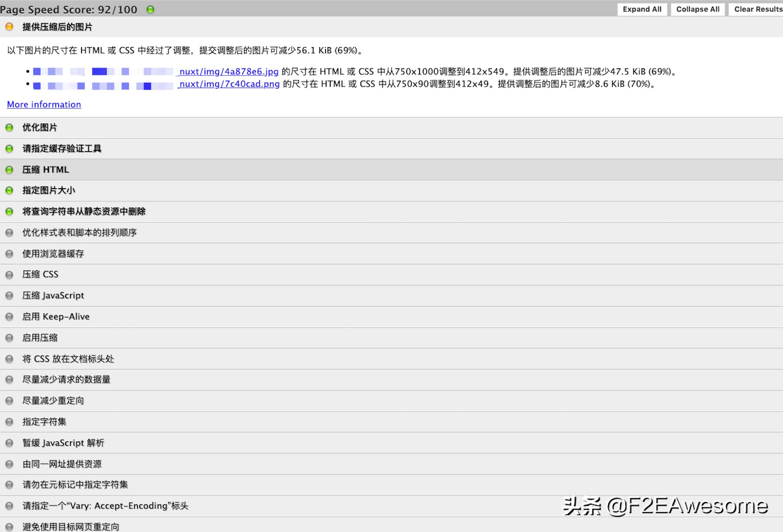Viewport: 783px width, 532px height.
Task: Click green status dot beside 压缩 HTML
Action: [x=9, y=170]
